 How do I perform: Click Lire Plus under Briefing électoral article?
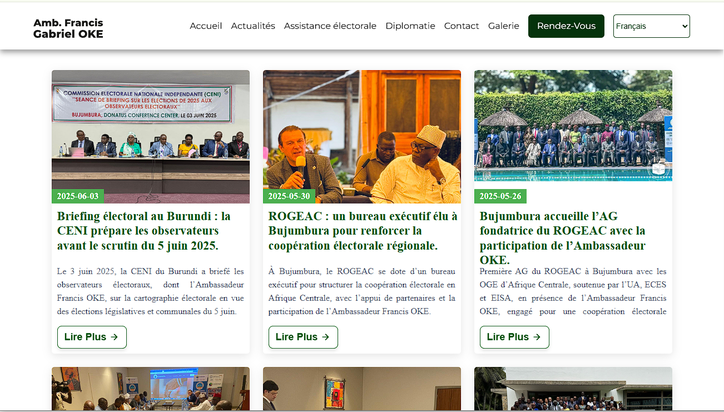click(x=92, y=337)
